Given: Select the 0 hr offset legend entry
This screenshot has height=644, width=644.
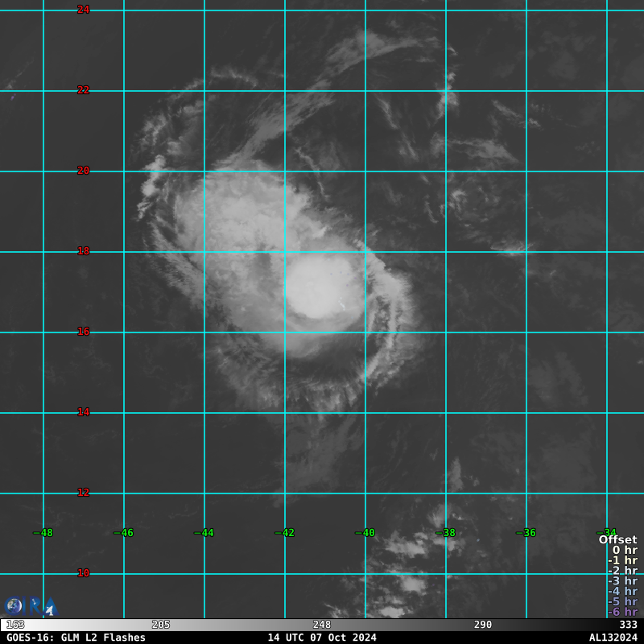Looking at the screenshot, I should click(624, 551).
